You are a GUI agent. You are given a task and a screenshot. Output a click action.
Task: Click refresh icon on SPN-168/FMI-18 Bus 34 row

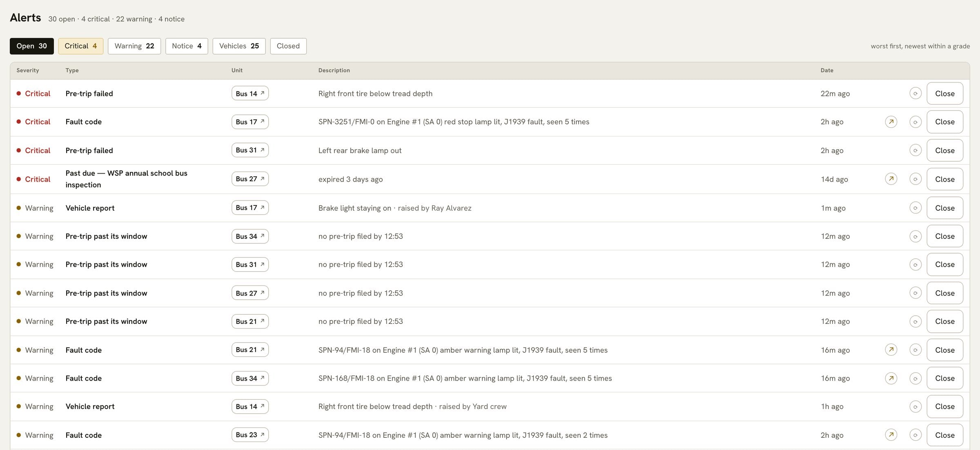point(915,378)
